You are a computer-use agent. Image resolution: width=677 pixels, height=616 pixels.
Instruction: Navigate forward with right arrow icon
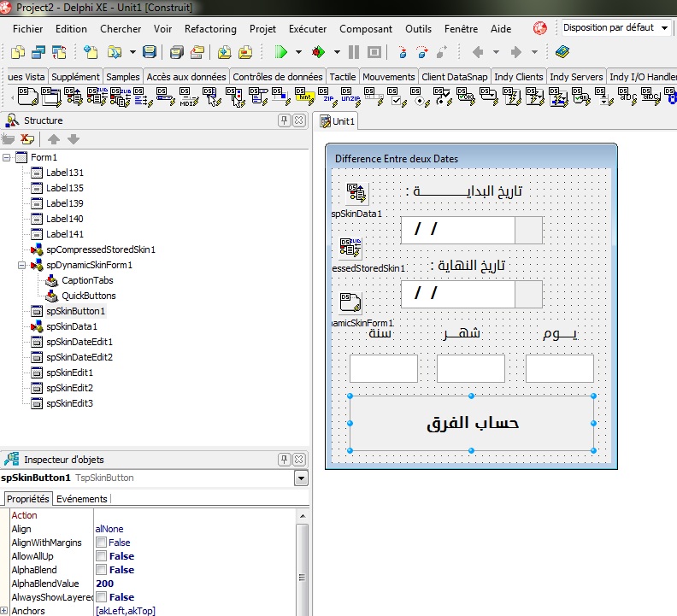pyautogui.click(x=516, y=52)
